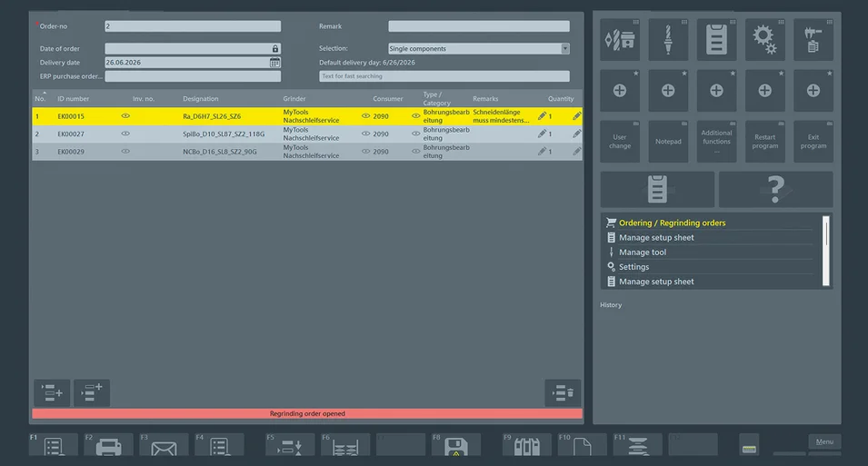Click the F2 print icon
The height and width of the screenshot is (466, 868).
(108, 445)
